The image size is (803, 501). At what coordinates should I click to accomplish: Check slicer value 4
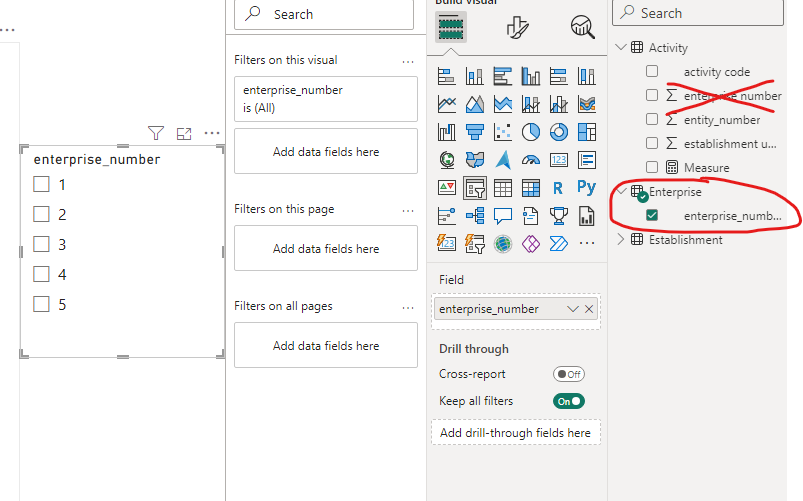pyautogui.click(x=41, y=274)
